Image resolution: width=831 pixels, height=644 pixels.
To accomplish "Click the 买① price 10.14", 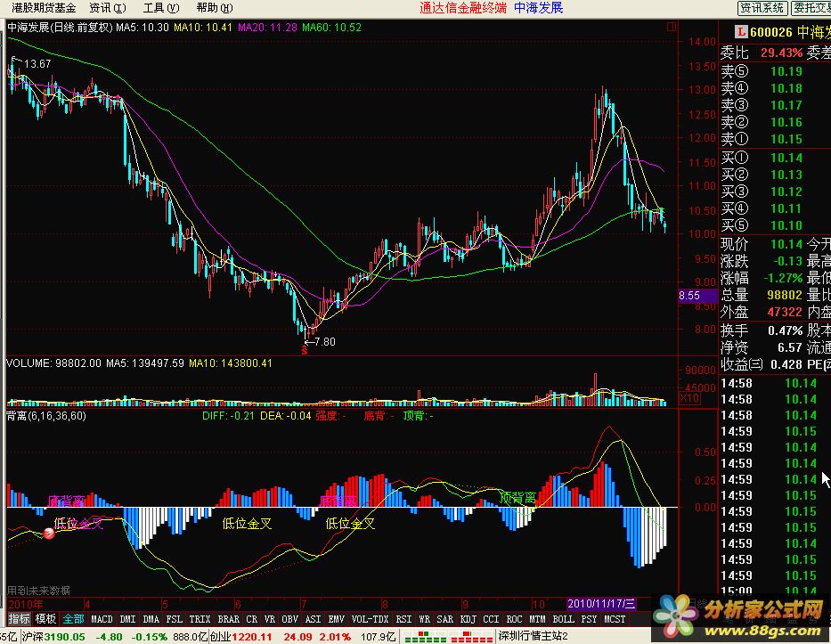I will [786, 158].
